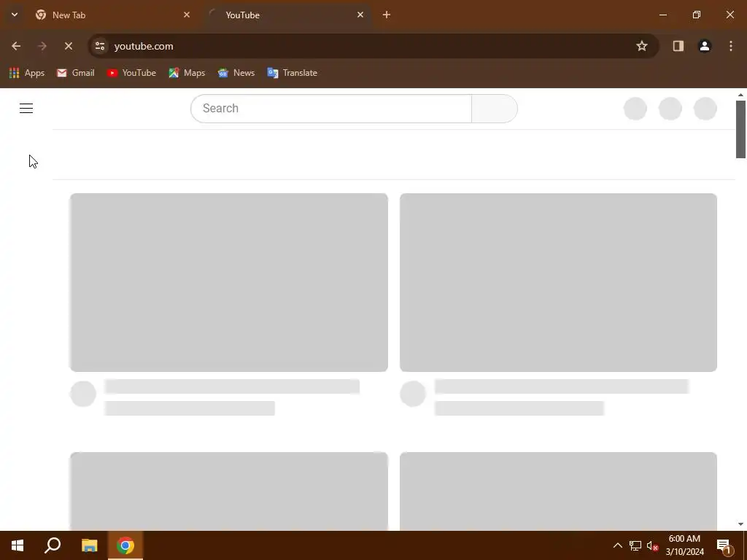Image resolution: width=747 pixels, height=560 pixels.
Task: Open the Windows Start menu
Action: (x=18, y=545)
